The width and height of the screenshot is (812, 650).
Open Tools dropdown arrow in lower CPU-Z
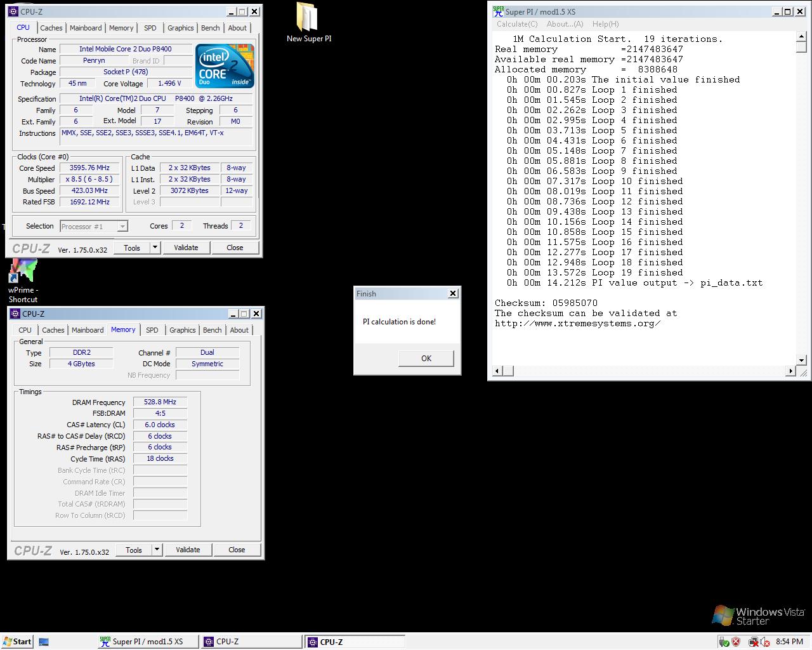click(157, 550)
